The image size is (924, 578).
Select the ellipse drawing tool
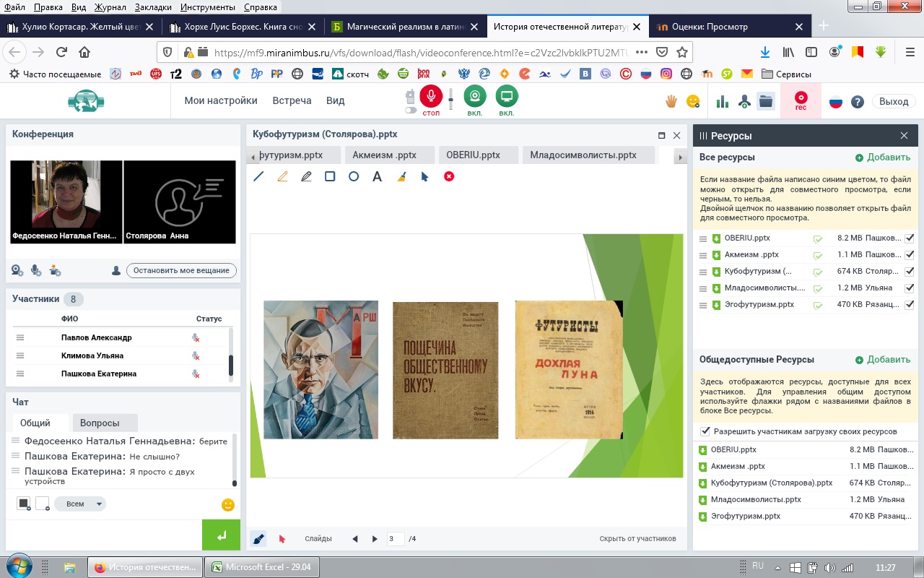click(354, 176)
